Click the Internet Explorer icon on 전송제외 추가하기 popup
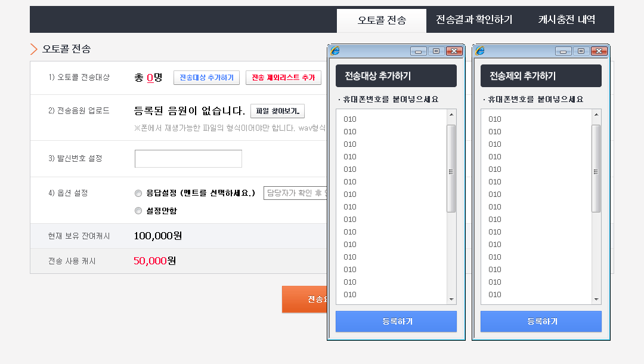 480,51
